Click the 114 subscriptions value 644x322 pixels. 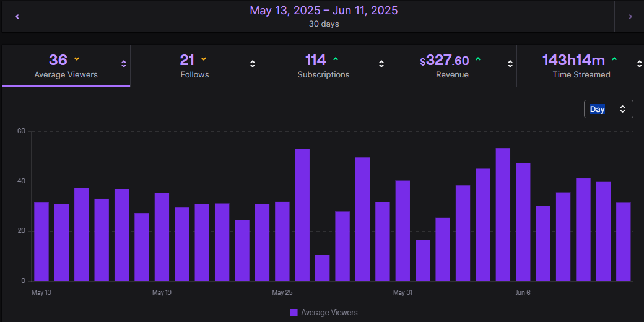[x=315, y=60]
